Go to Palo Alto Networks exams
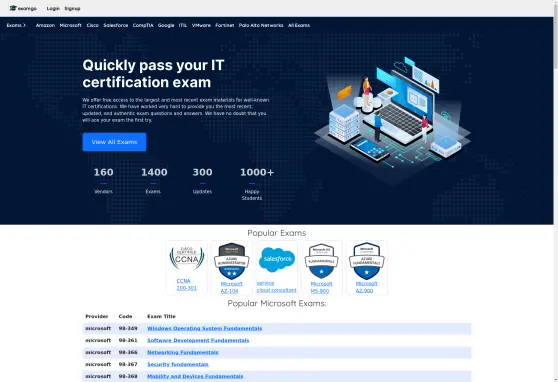Screen dimensions: 558x382 click(x=261, y=25)
